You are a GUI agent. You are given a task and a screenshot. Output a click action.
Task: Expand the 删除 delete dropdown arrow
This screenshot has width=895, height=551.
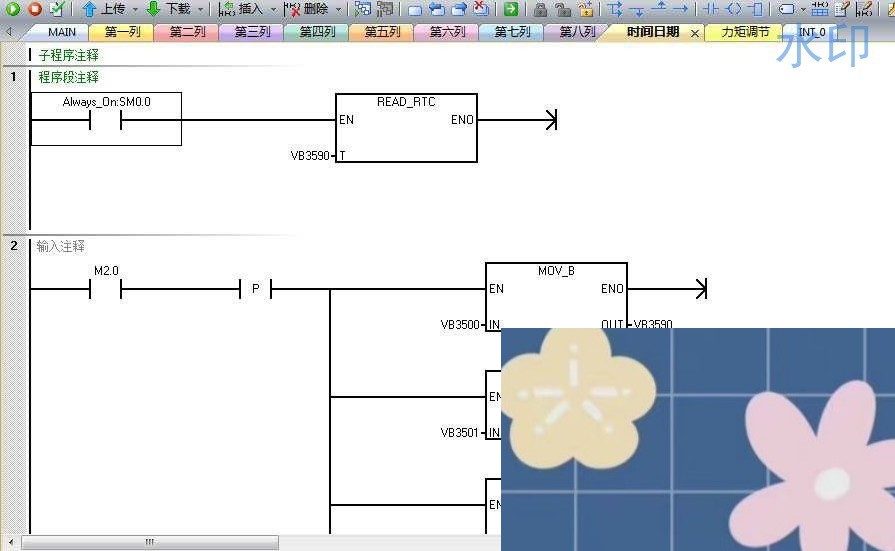pos(338,9)
